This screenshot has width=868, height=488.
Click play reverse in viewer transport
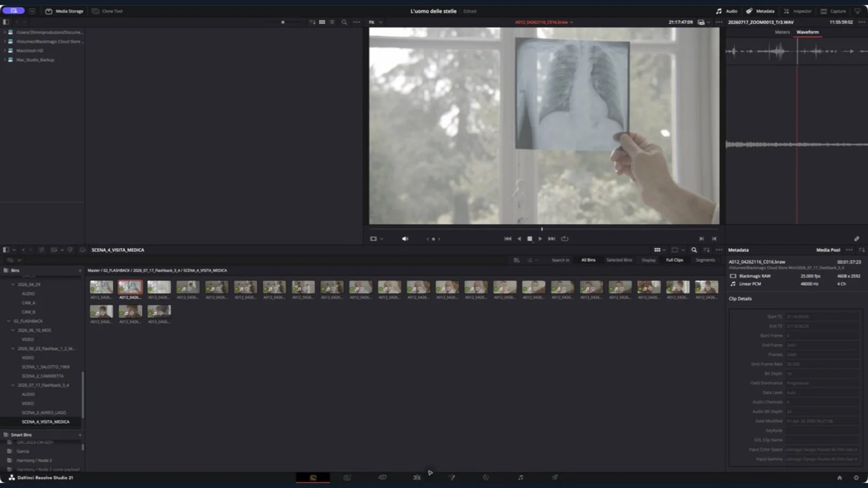519,239
